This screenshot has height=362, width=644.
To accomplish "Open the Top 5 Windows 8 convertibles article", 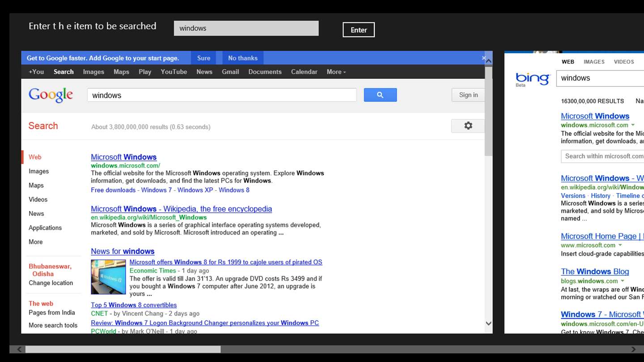I will [134, 305].
